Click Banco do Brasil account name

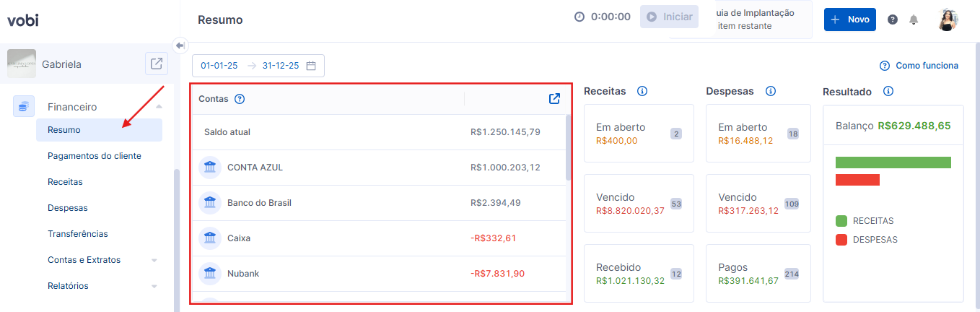tap(259, 203)
